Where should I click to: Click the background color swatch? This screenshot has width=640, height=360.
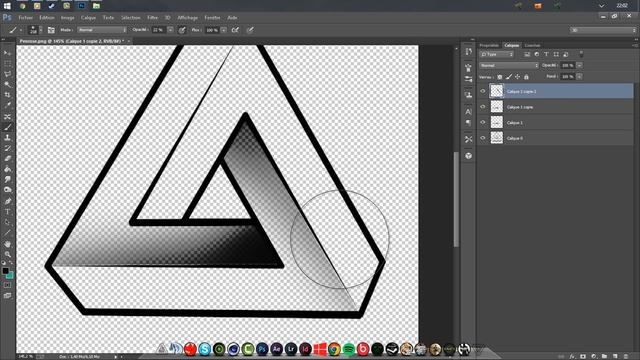(x=10, y=276)
